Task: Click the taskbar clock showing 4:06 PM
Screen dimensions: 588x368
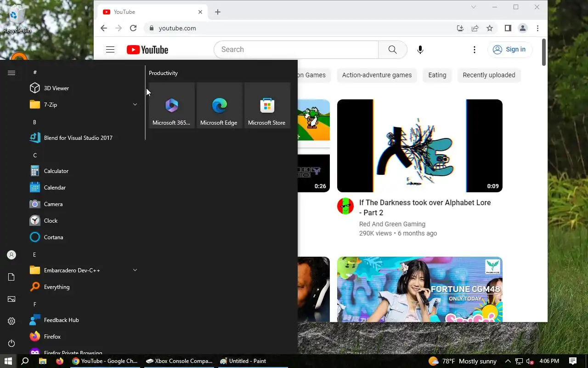Action: tap(549, 361)
